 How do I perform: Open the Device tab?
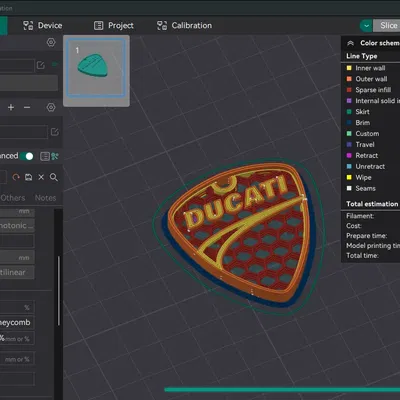[43, 25]
